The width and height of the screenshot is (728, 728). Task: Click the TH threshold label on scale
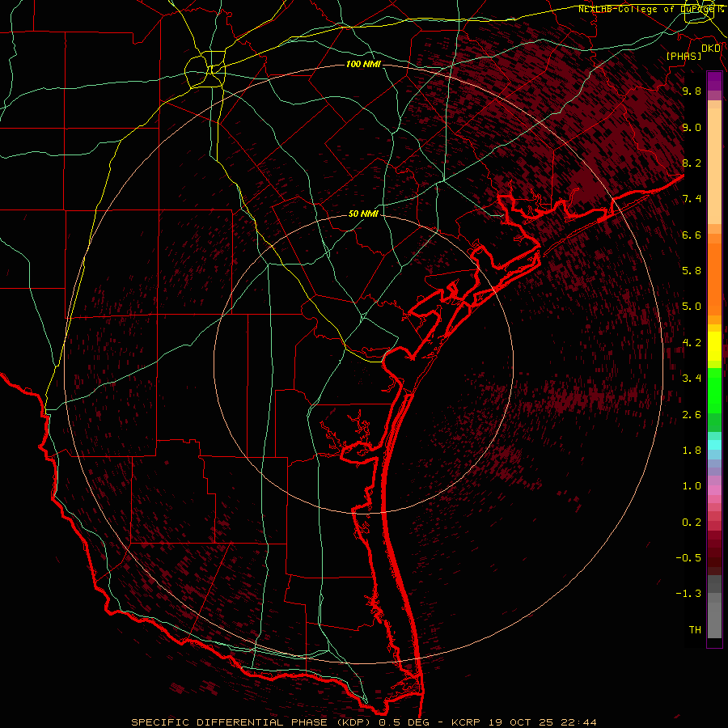click(695, 630)
